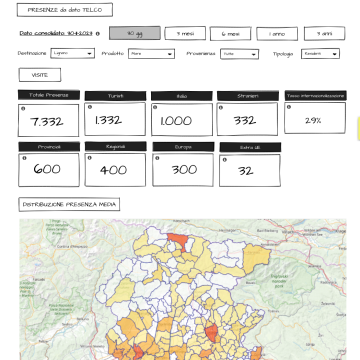Click the PRESENZE da dato TELCO tab
360x360 pixels.
65,10
